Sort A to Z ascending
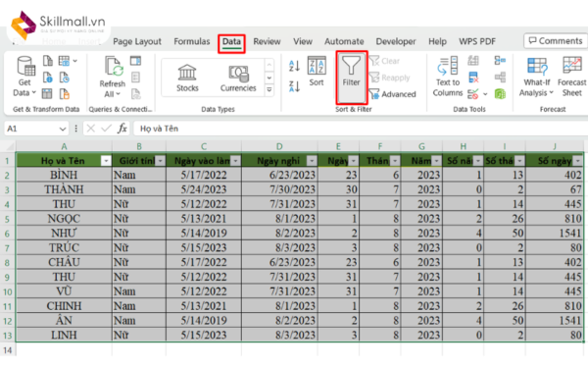 click(294, 66)
